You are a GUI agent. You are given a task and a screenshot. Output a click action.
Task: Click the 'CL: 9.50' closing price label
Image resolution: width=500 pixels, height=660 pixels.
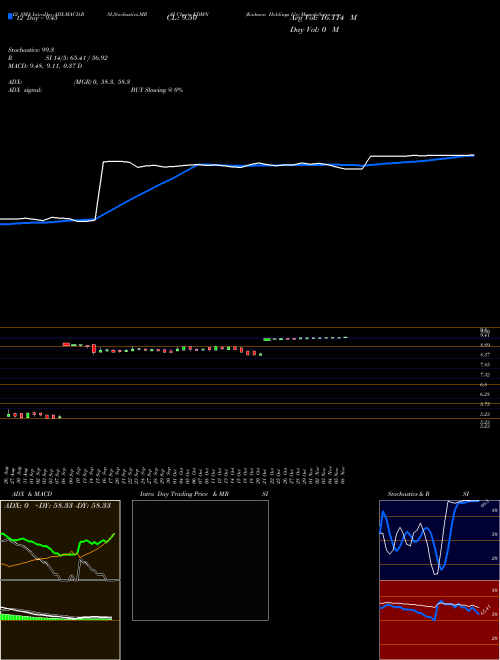182,18
